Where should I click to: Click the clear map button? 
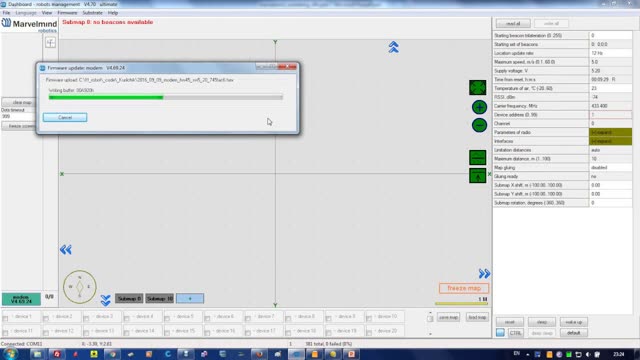click(x=20, y=102)
